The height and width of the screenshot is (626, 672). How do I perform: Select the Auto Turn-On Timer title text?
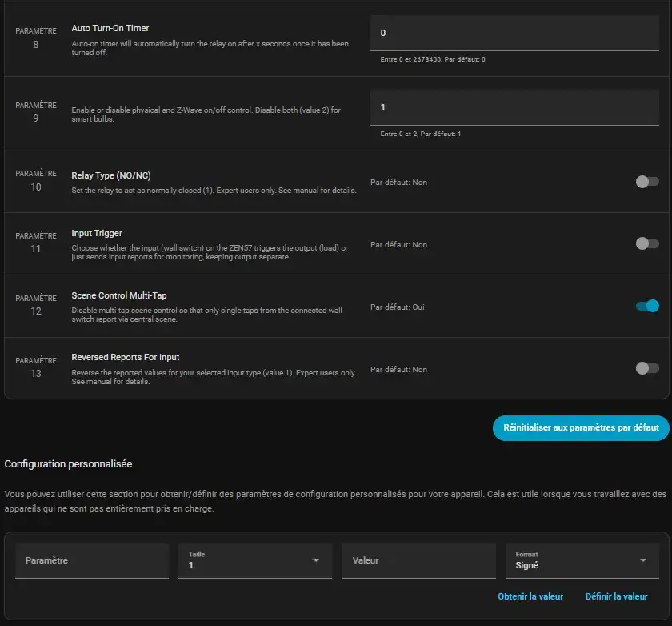coord(110,28)
